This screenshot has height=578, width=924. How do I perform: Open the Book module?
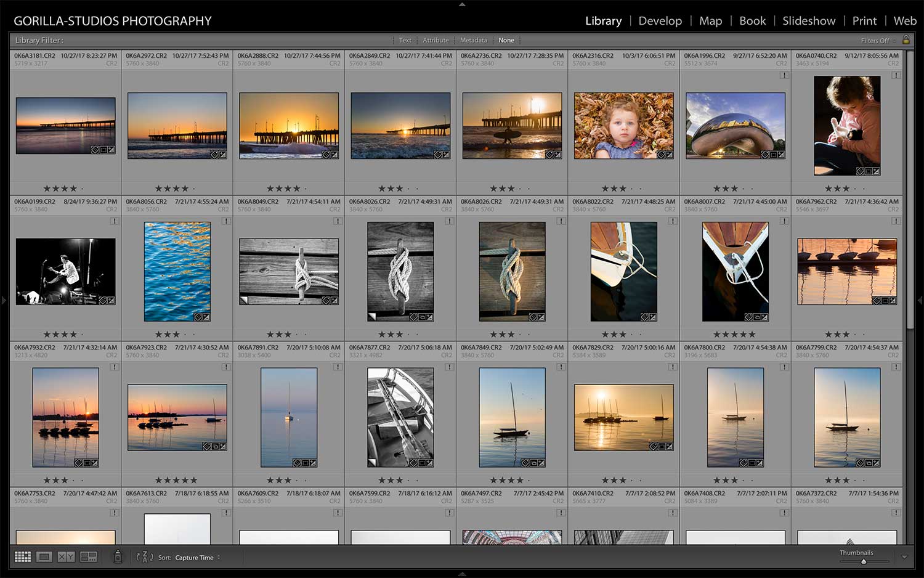(752, 21)
